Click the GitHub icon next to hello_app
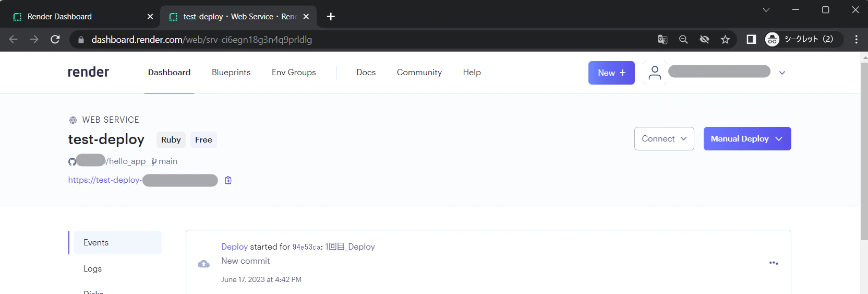This screenshot has height=294, width=868. click(x=72, y=162)
